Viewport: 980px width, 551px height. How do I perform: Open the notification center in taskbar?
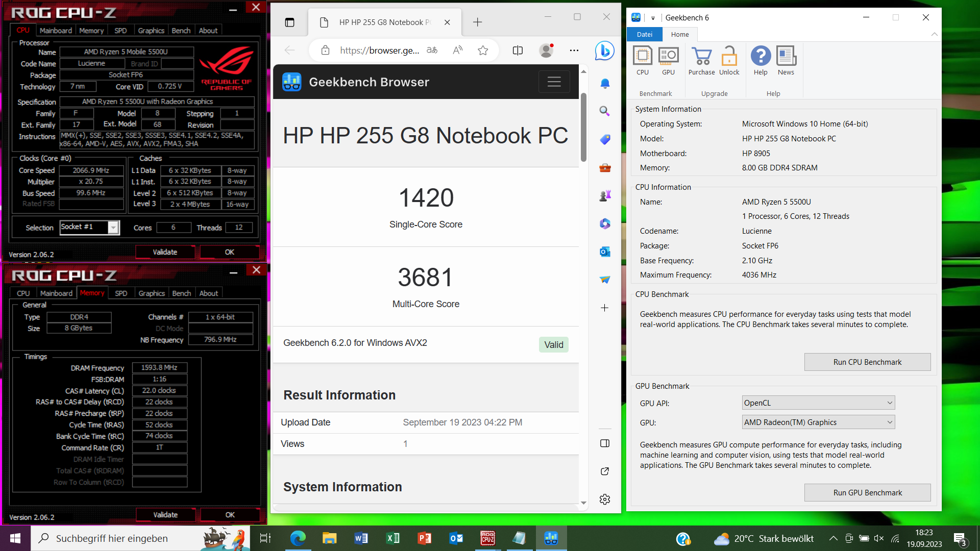point(960,539)
